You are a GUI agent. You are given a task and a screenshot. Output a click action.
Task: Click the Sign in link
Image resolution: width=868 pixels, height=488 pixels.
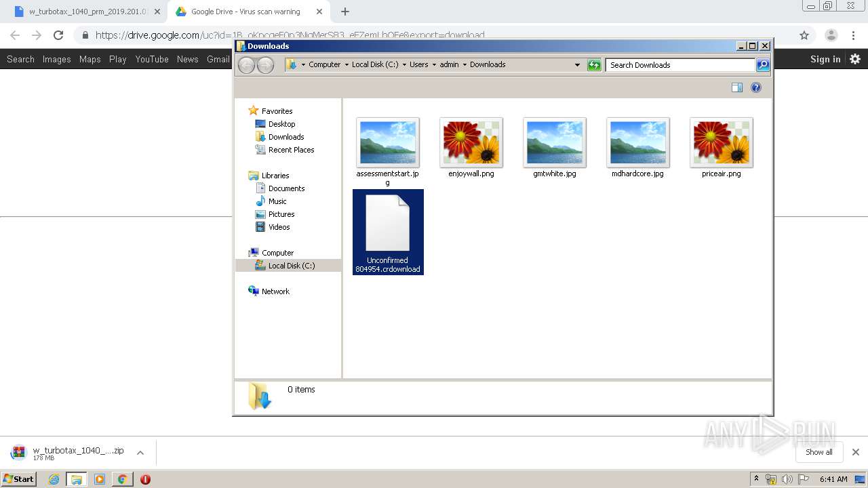825,59
